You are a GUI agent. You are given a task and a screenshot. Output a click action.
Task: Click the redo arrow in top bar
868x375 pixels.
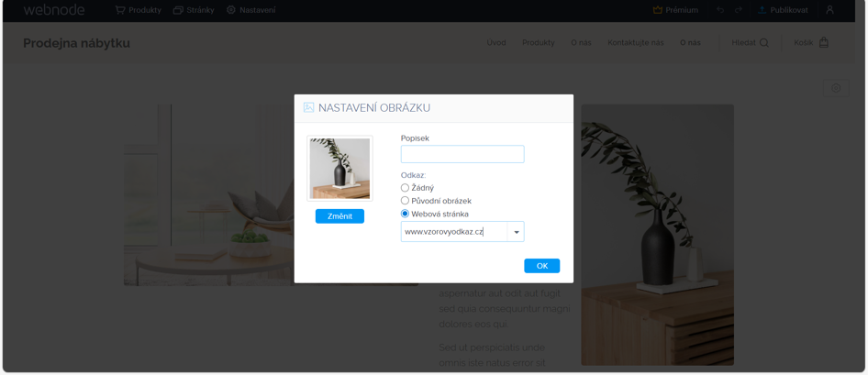(x=738, y=10)
